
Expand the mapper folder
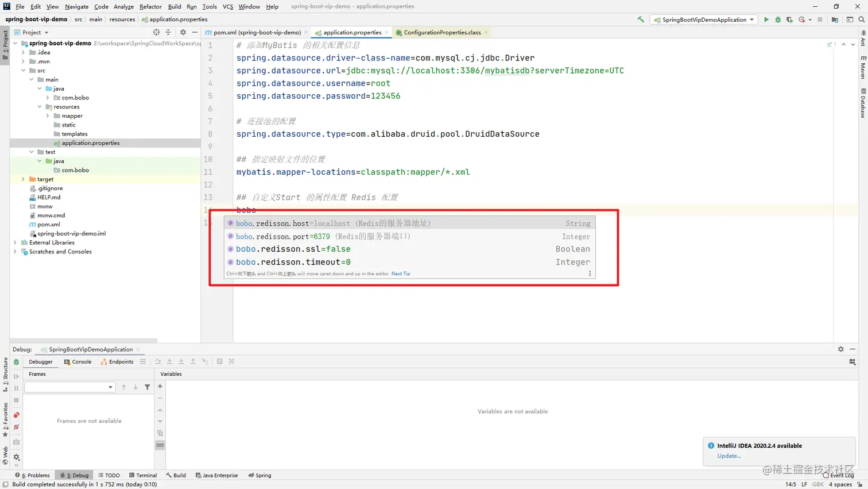click(48, 116)
